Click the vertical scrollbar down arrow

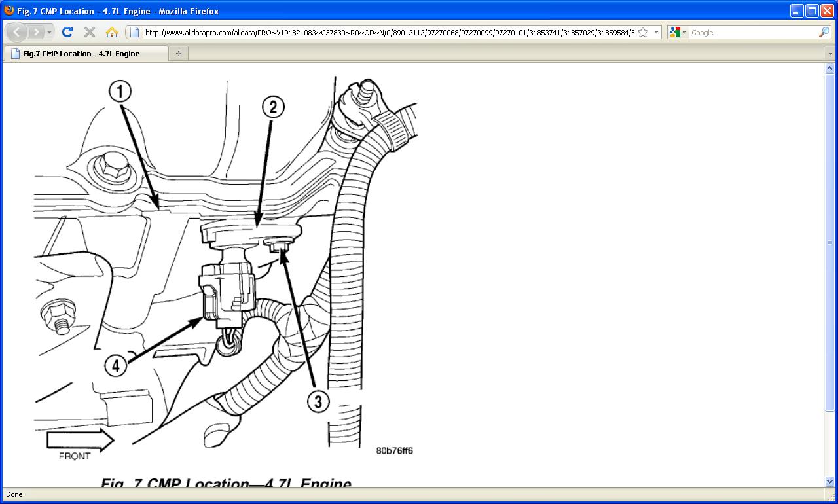(830, 482)
